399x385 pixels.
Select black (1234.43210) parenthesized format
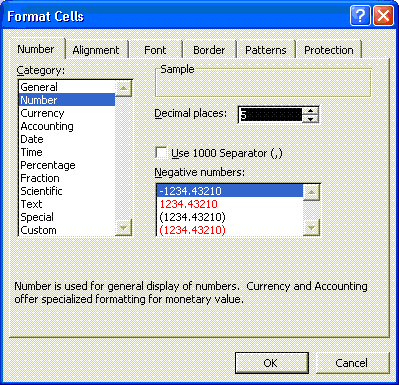(x=230, y=217)
